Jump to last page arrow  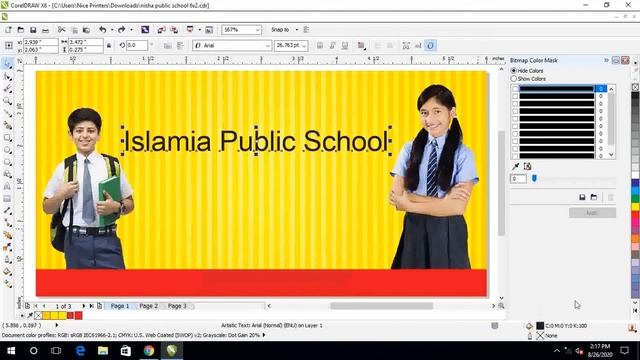(91, 306)
